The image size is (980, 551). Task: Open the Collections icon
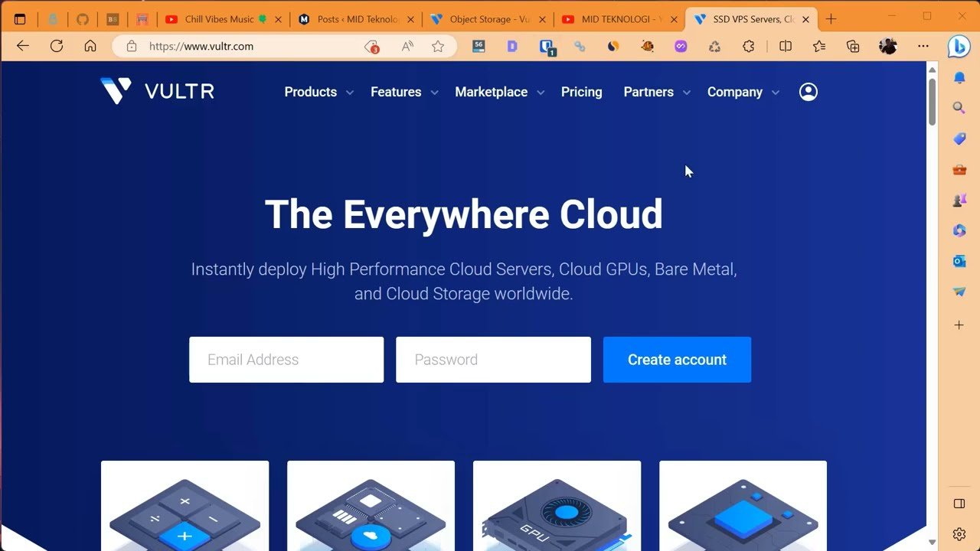click(x=853, y=46)
